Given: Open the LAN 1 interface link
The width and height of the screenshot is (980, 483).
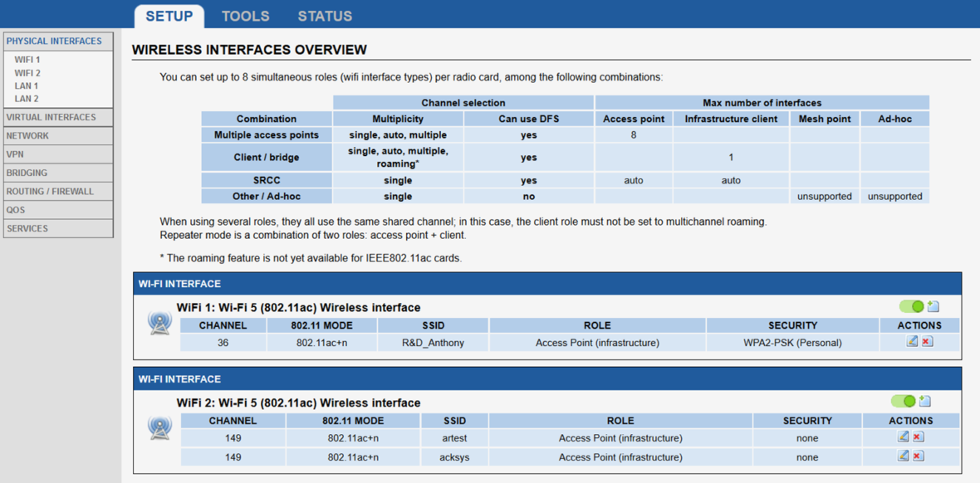Looking at the screenshot, I should click(x=27, y=85).
